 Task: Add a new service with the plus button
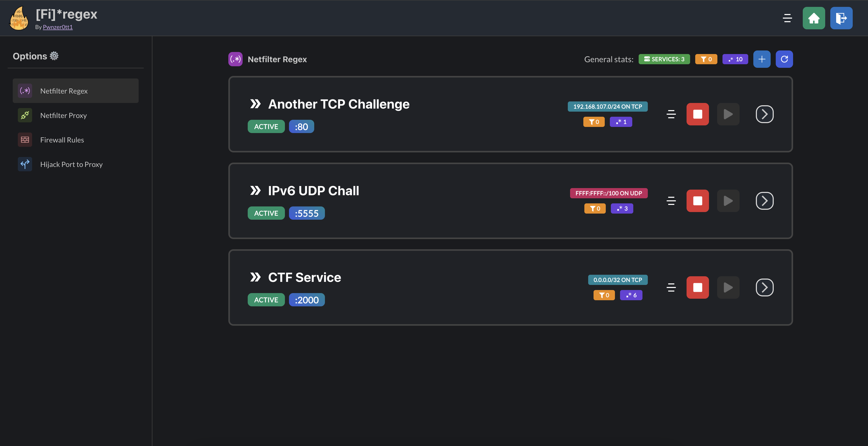click(762, 59)
